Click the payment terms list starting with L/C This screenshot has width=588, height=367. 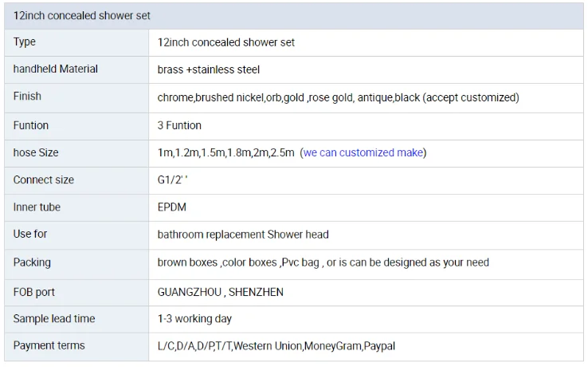tap(276, 346)
